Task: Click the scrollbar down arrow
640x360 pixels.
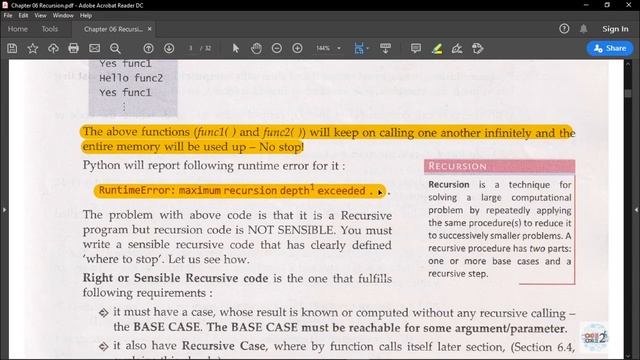Action: click(628, 355)
